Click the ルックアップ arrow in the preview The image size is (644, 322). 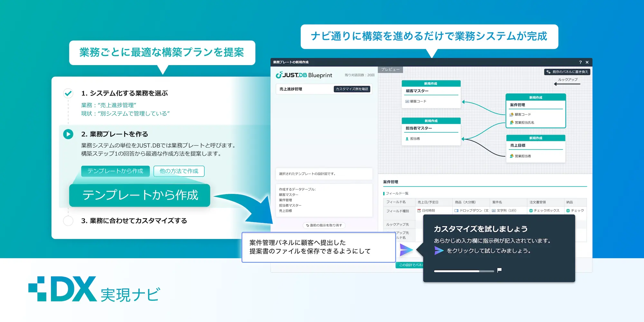point(567,84)
